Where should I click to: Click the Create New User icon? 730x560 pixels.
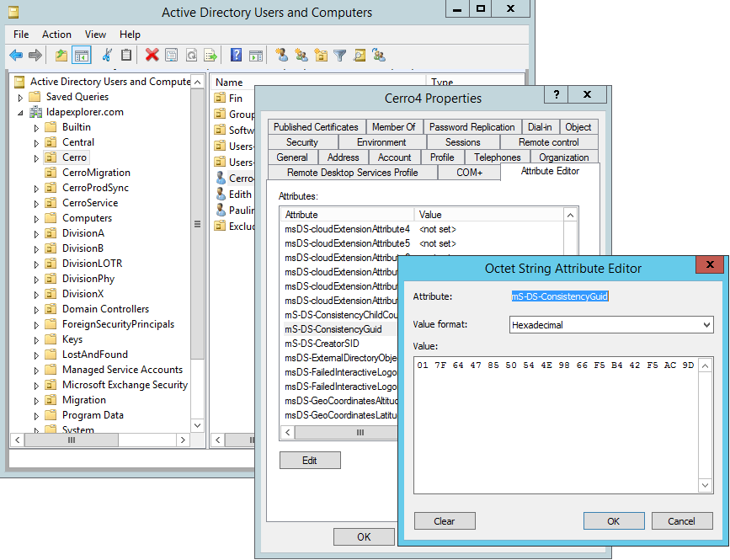click(x=281, y=56)
